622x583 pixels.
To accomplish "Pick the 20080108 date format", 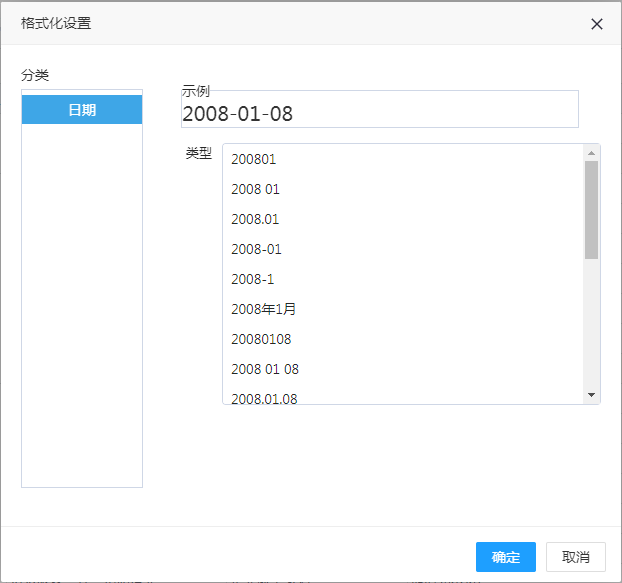I will (261, 339).
